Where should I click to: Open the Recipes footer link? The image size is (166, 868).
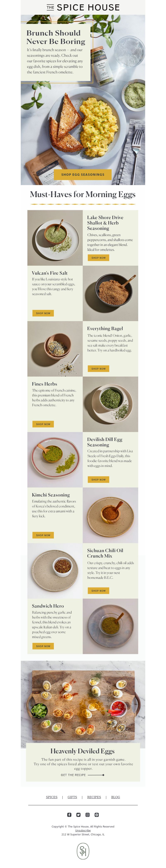(x=94, y=797)
